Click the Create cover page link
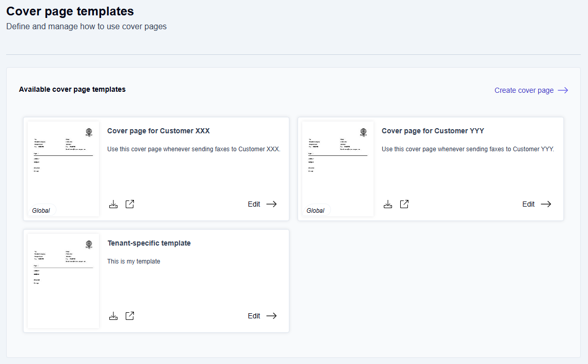The image size is (588, 364). point(524,90)
